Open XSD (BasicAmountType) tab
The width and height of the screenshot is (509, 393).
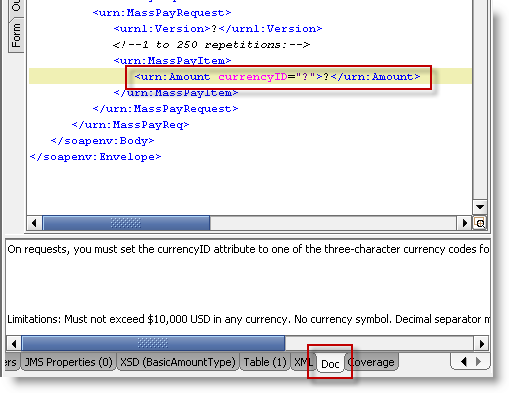(x=178, y=362)
